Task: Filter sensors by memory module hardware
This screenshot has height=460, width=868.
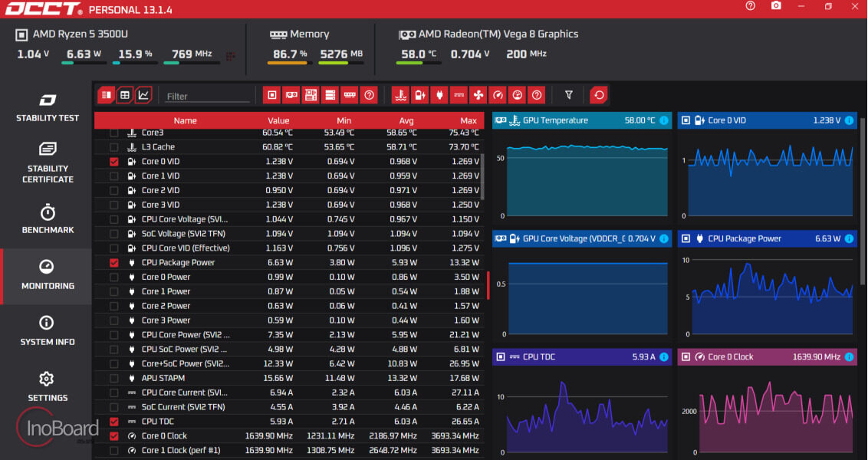Action: click(350, 95)
